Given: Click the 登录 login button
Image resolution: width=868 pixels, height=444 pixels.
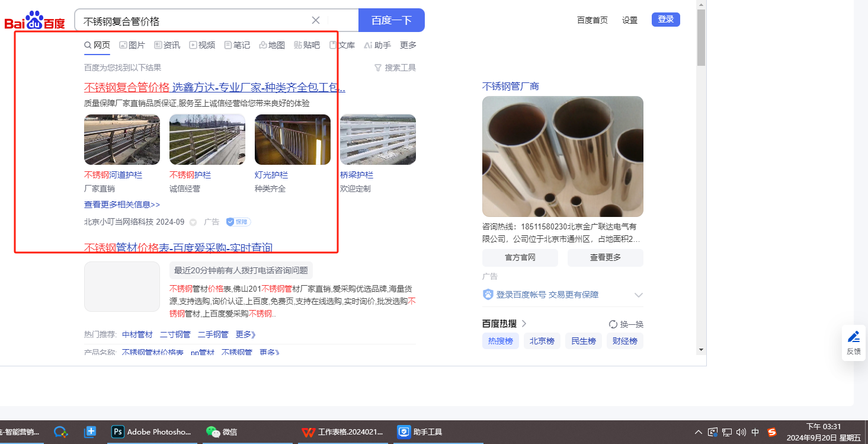Looking at the screenshot, I should [666, 20].
